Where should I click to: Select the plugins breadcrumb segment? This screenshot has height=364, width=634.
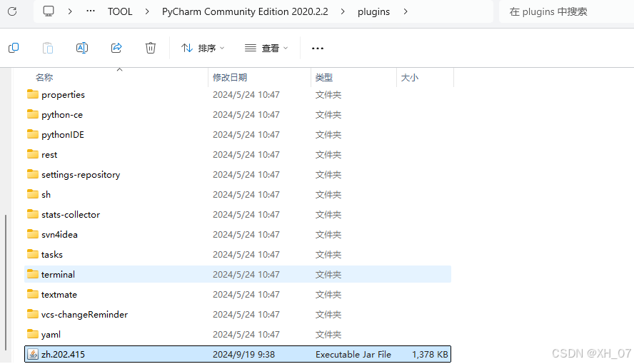373,11
